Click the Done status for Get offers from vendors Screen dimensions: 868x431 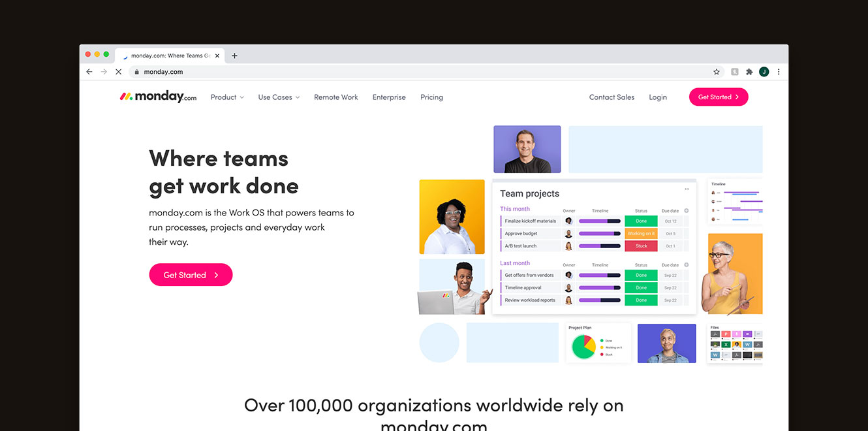(x=641, y=275)
